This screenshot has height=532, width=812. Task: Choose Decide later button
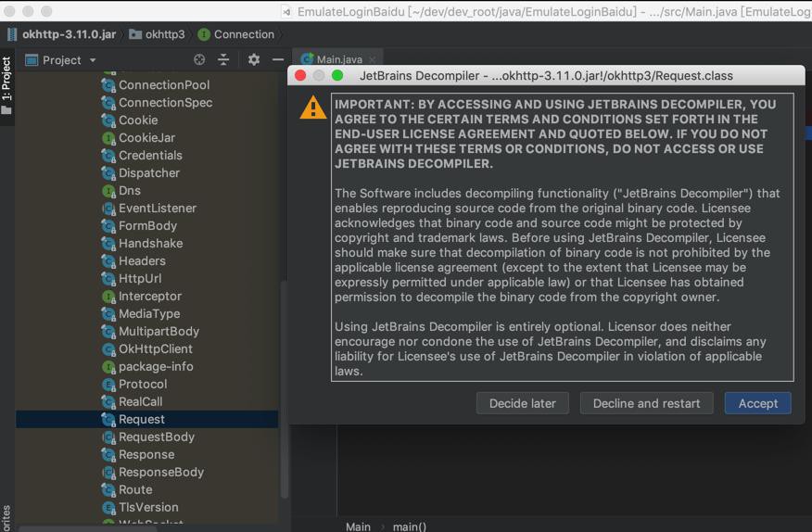click(523, 403)
